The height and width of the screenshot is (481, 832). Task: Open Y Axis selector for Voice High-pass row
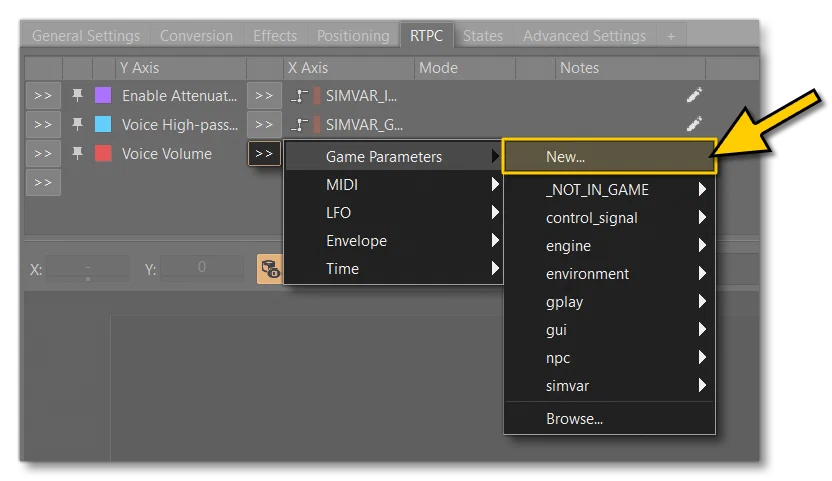point(43,125)
